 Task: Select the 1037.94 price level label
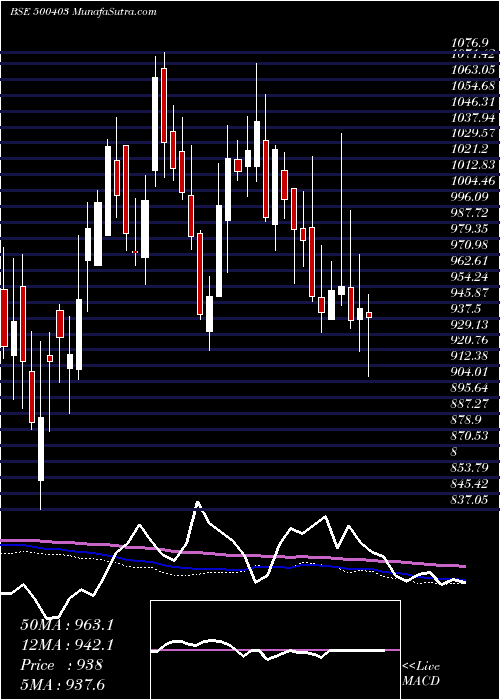tap(473, 118)
